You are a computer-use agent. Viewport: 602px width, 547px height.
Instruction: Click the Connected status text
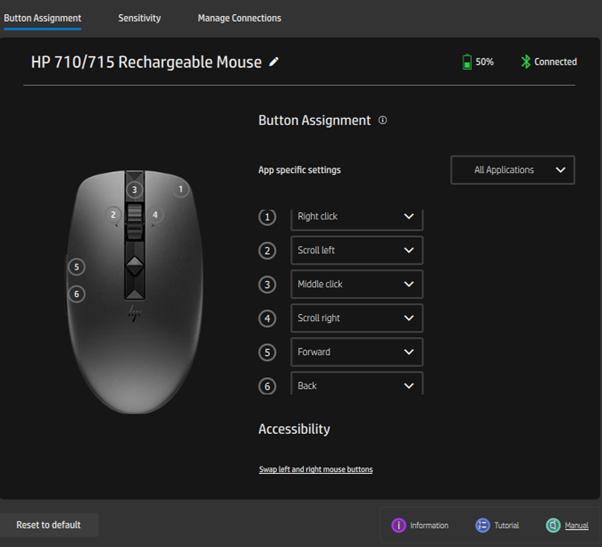click(555, 62)
